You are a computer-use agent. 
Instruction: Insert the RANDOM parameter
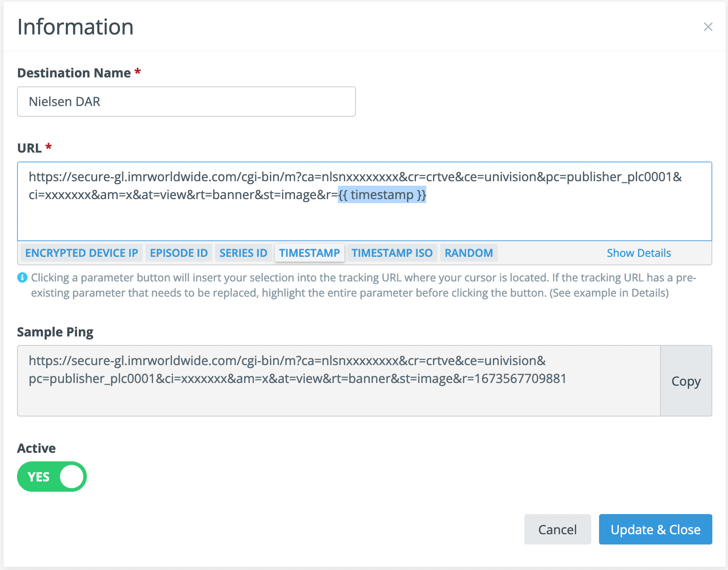(x=468, y=253)
